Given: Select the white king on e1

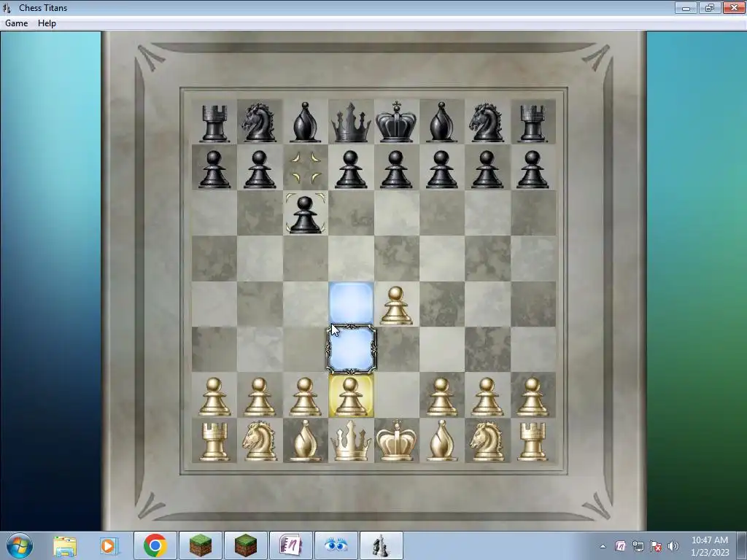Looking at the screenshot, I should tap(396, 440).
